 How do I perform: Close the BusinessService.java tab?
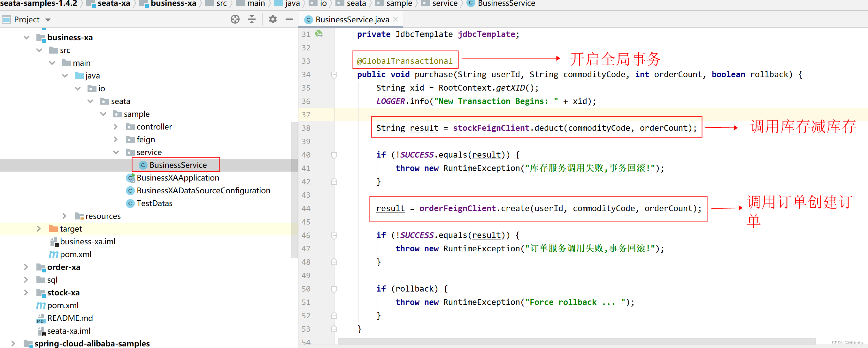pyautogui.click(x=396, y=19)
